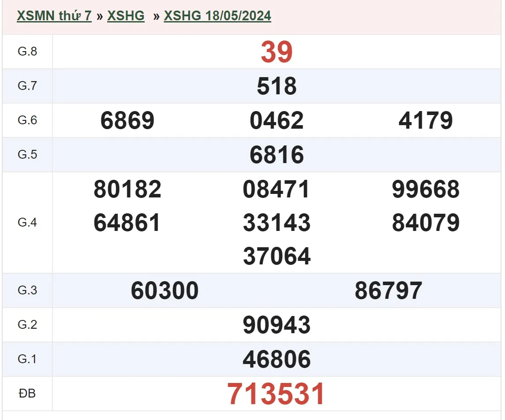Click the special prize number 713531
Viewport: 505px width, 420px height.
(277, 394)
